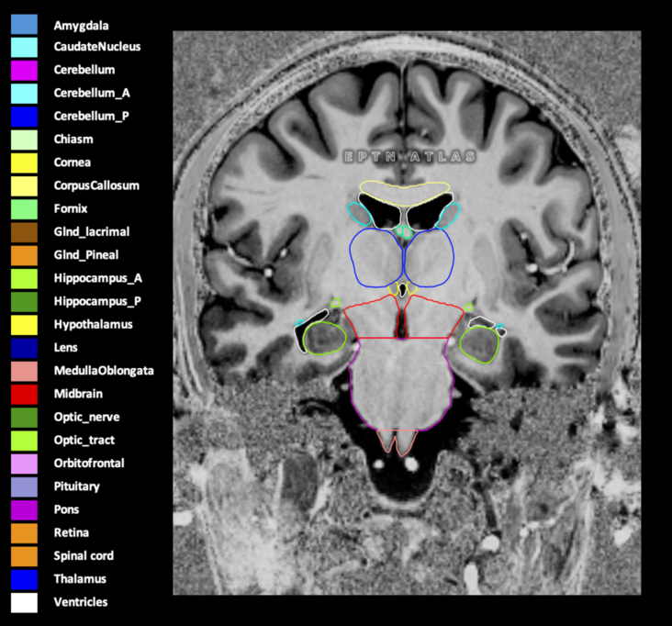Click the Cerebellum magenta swatch
Screen dimensions: 672x626
24,71
